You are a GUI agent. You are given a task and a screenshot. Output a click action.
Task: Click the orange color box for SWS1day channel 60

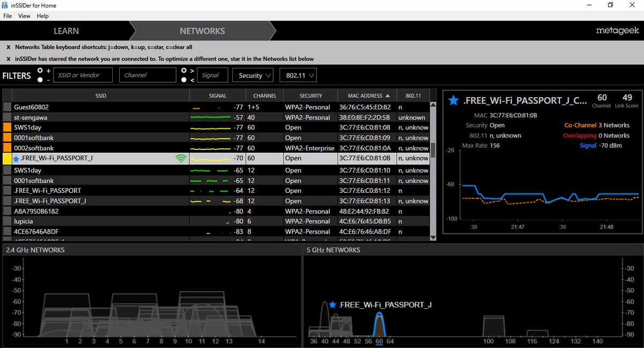[7, 128]
